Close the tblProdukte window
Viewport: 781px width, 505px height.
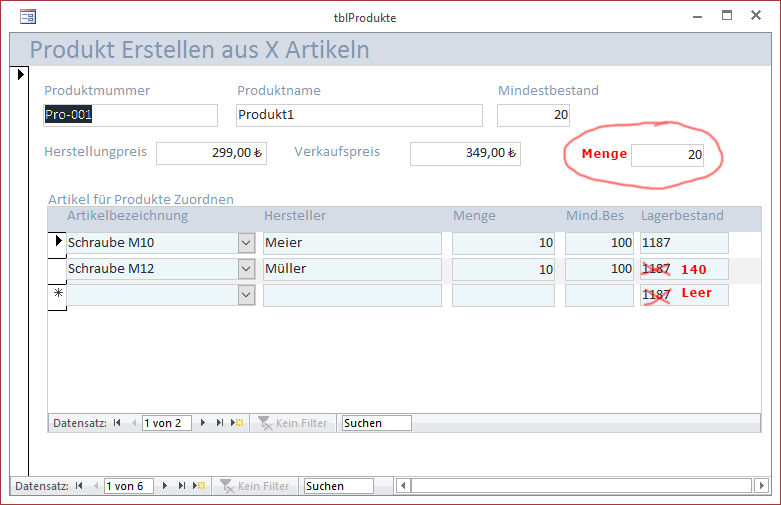click(756, 15)
